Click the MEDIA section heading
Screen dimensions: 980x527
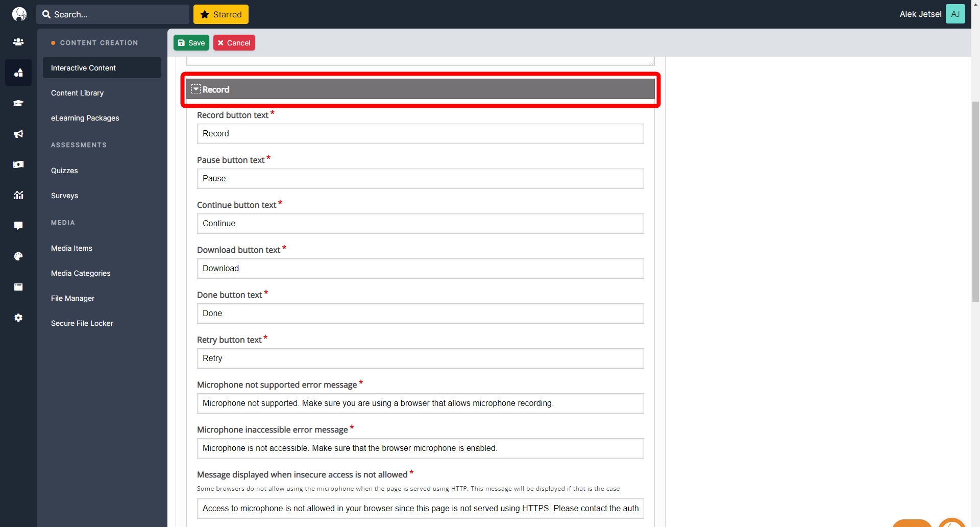coord(63,223)
